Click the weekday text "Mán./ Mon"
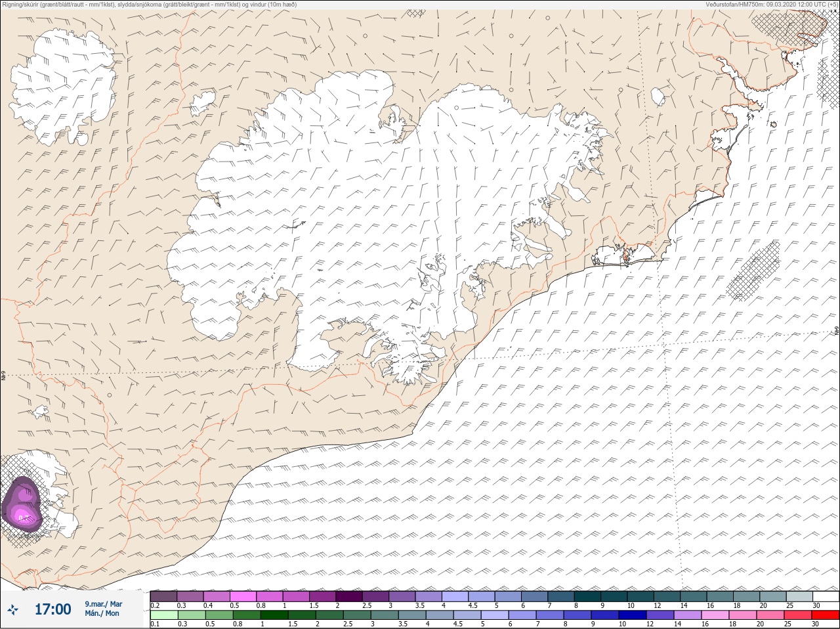 click(x=102, y=613)
